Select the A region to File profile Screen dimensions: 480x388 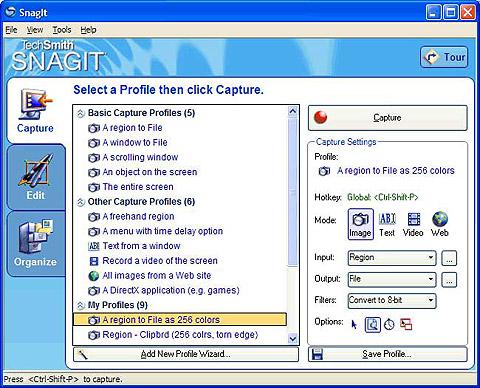(x=180, y=128)
